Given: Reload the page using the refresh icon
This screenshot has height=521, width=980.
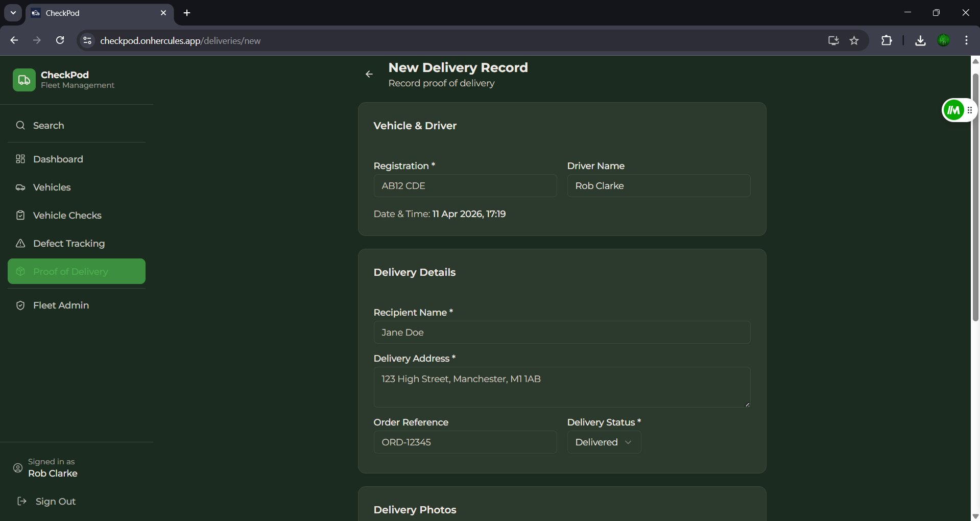Looking at the screenshot, I should click(60, 41).
